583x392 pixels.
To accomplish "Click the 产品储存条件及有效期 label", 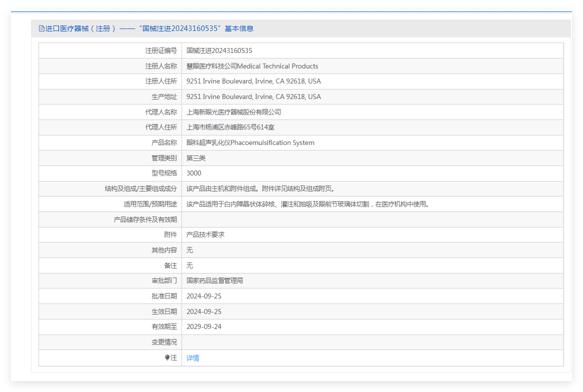I will (x=145, y=219).
